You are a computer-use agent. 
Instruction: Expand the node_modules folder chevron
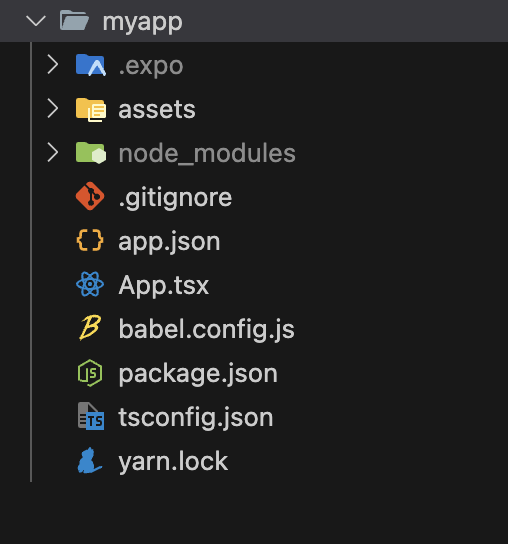[x=52, y=153]
